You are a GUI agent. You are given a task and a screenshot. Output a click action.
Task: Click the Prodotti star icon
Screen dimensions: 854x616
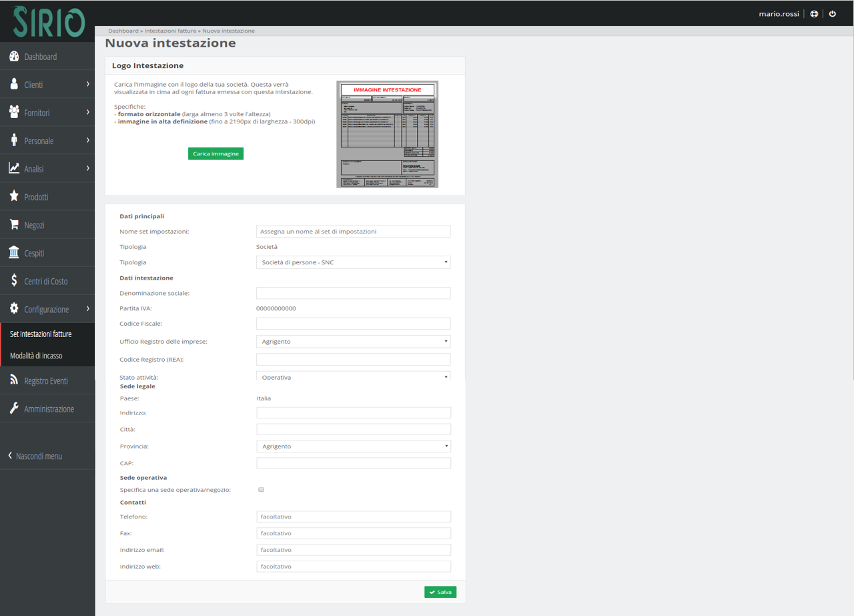pos(14,196)
